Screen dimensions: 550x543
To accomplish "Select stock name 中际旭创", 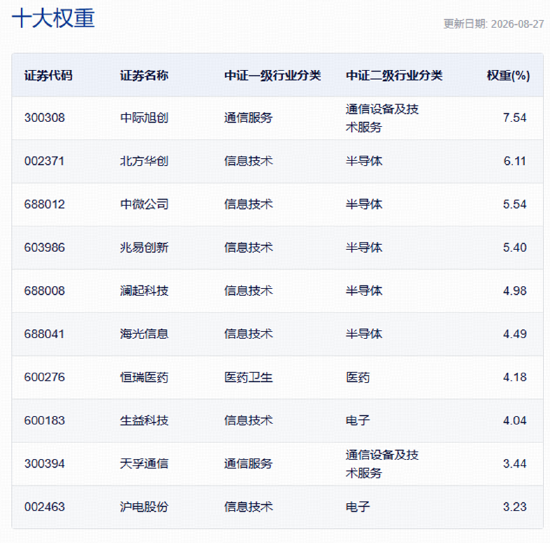I will (x=144, y=118).
